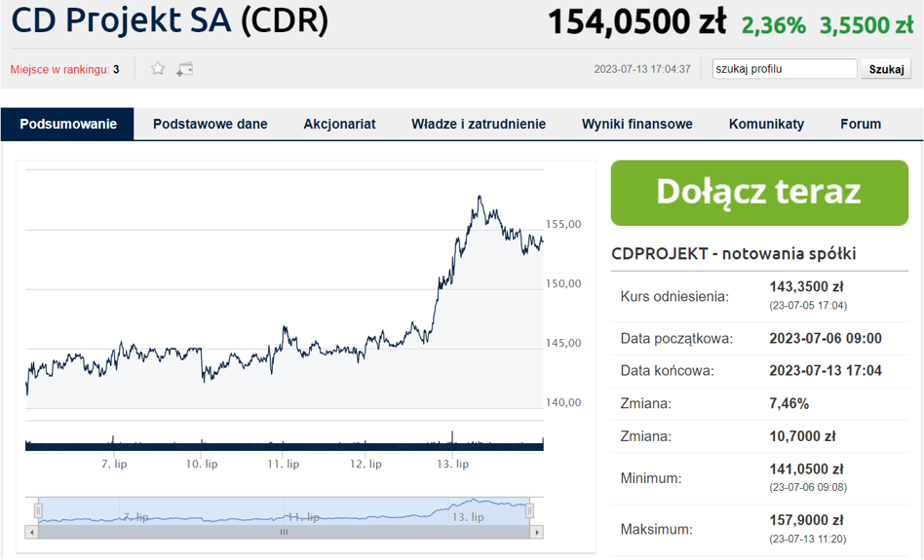The height and width of the screenshot is (560, 924).
Task: Go to the Forum tab
Action: click(x=861, y=125)
